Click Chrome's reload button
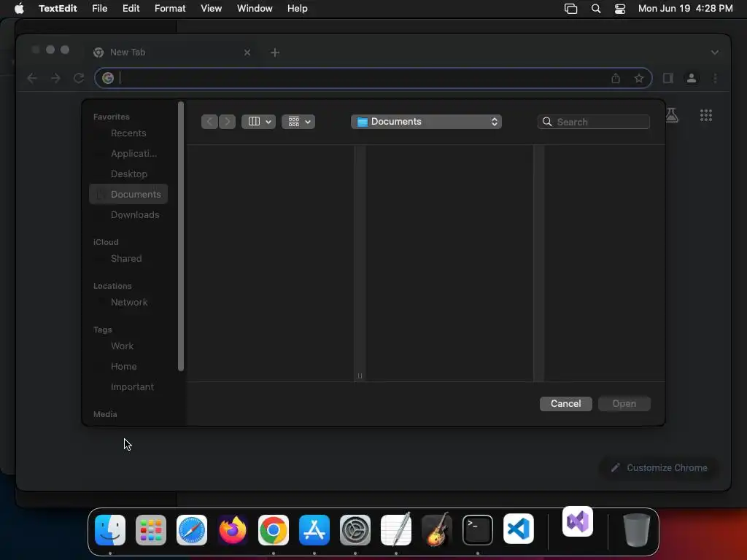The width and height of the screenshot is (747, 560). pyautogui.click(x=79, y=78)
